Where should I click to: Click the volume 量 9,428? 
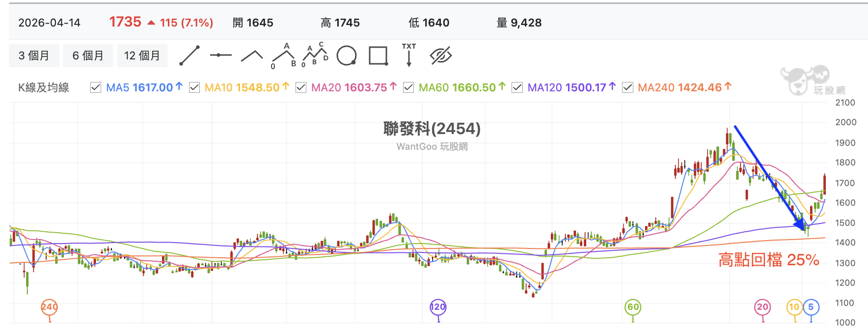click(x=519, y=23)
